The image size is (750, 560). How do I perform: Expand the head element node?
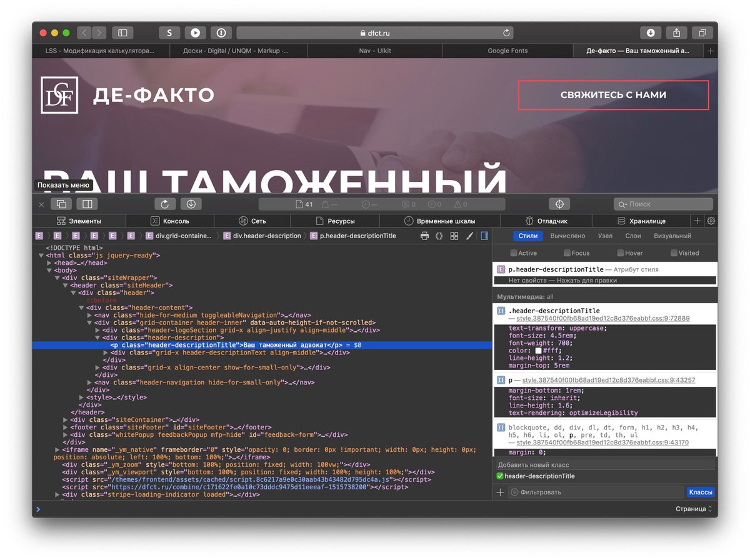(49, 263)
